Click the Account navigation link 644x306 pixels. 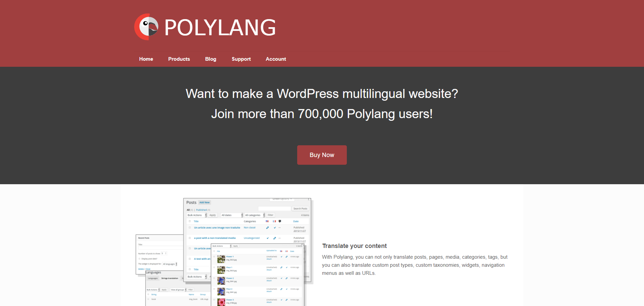[x=276, y=59]
